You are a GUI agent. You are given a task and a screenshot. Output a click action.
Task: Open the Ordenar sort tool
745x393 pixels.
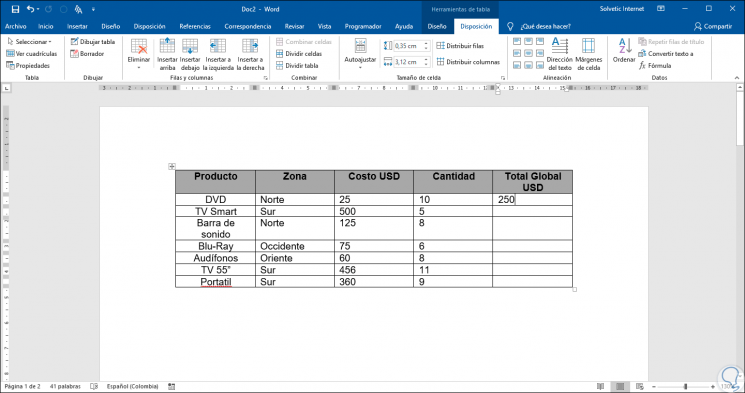click(624, 50)
